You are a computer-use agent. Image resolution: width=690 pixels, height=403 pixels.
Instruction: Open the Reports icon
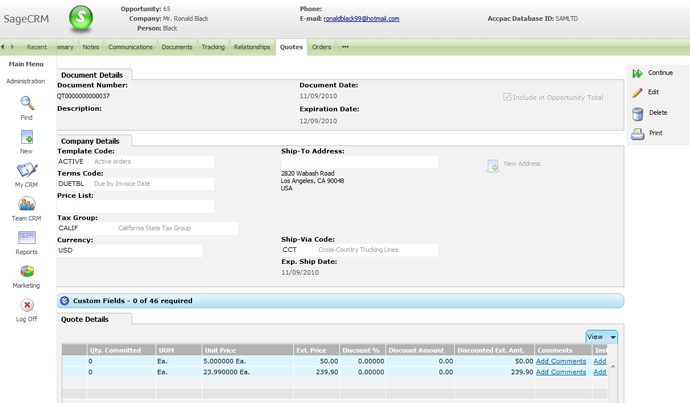click(27, 238)
